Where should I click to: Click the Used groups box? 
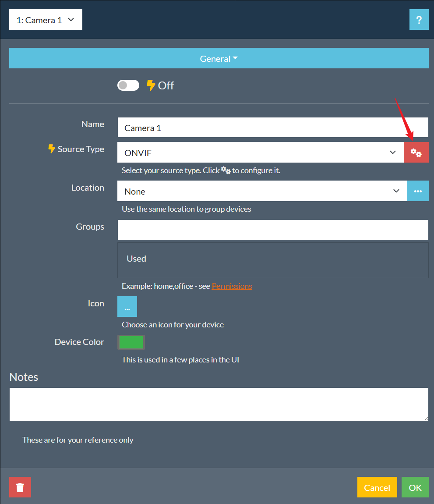click(x=272, y=260)
